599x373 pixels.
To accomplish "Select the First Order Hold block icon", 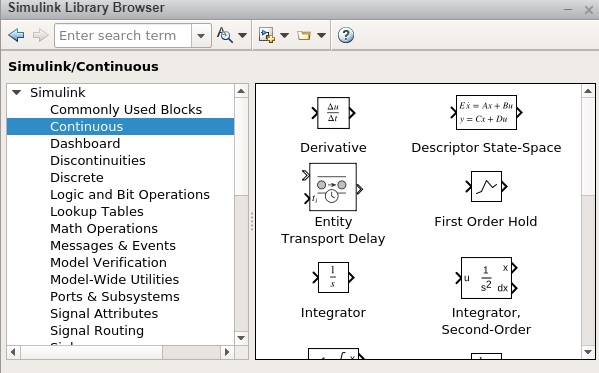I will tap(486, 186).
